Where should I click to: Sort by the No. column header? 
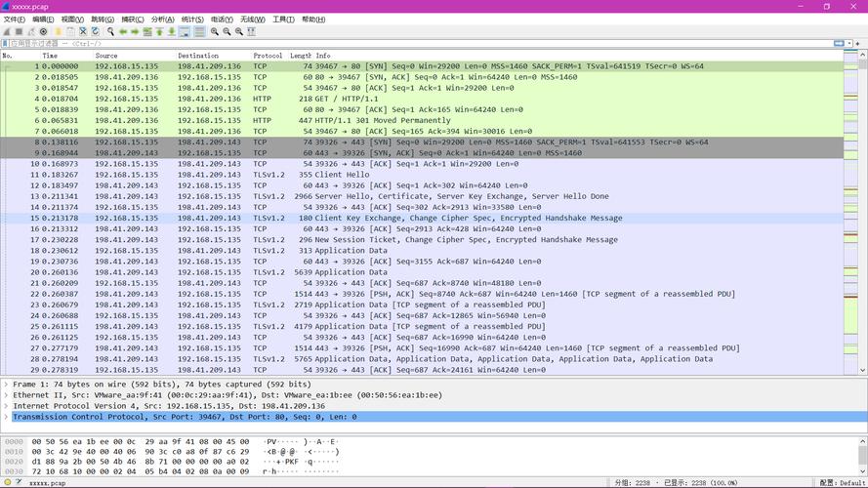pyautogui.click(x=21, y=56)
